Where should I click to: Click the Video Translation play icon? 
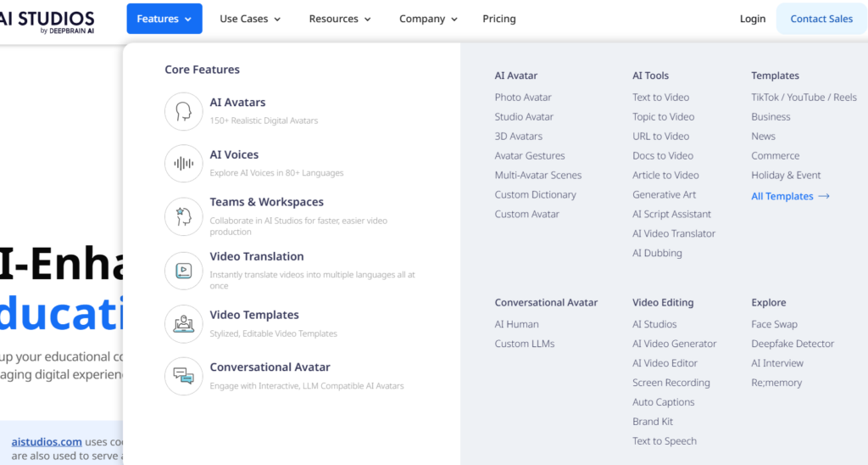coord(183,271)
